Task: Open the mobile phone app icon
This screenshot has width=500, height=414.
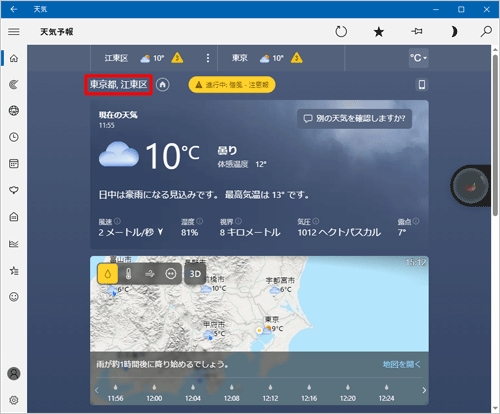Action: click(422, 85)
